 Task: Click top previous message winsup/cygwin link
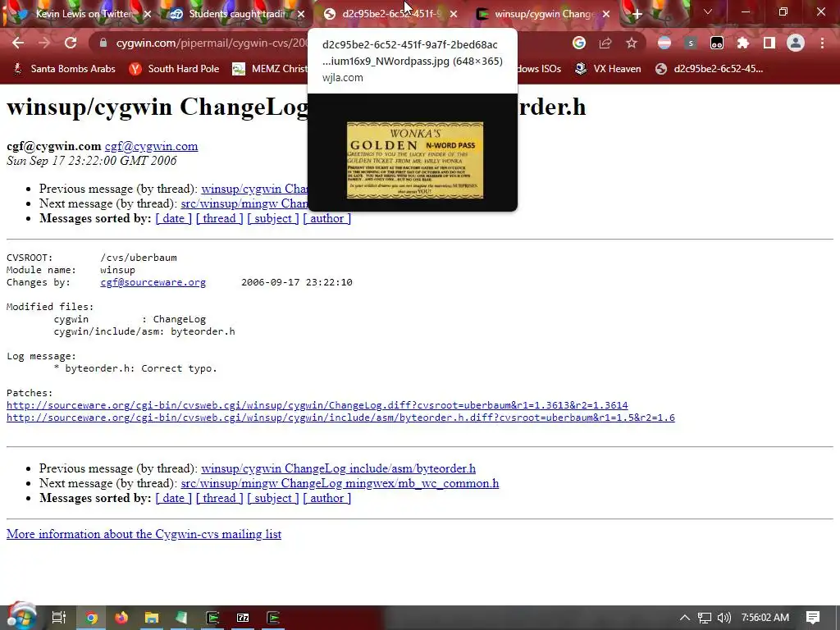pyautogui.click(x=254, y=189)
